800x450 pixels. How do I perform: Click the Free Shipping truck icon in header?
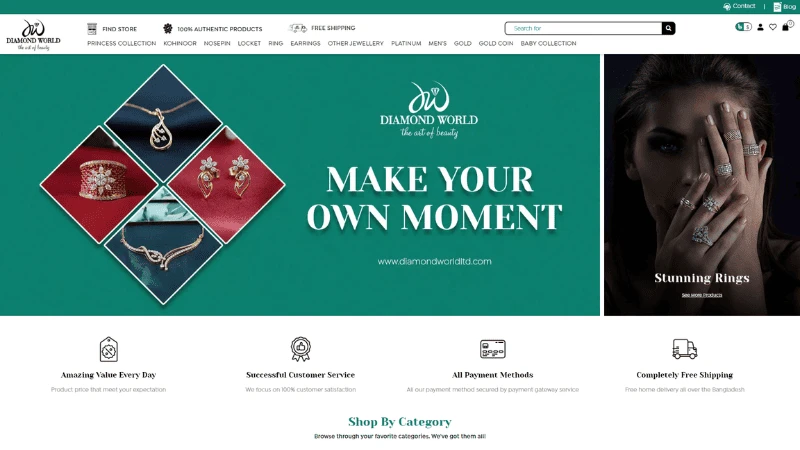point(298,28)
